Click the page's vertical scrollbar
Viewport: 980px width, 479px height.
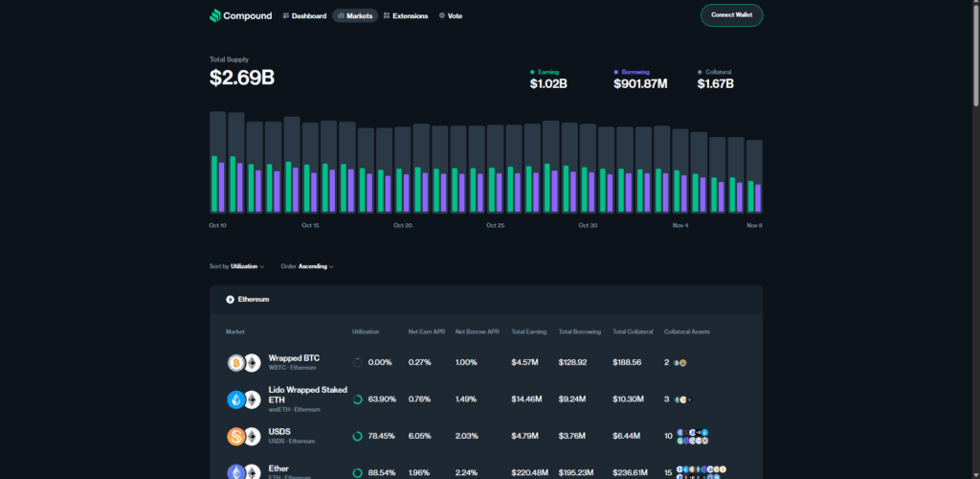[974, 57]
